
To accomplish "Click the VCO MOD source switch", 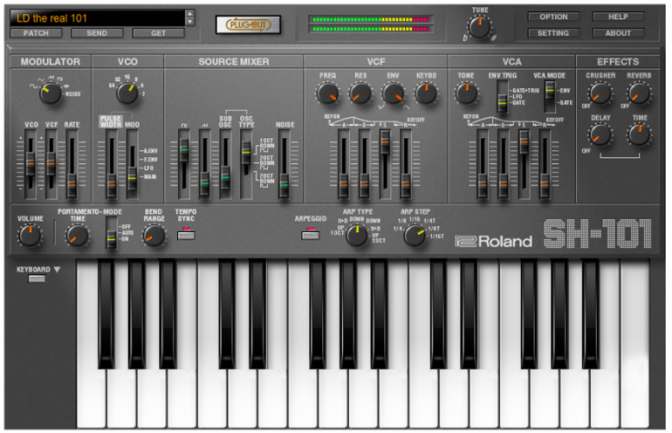I will [x=132, y=164].
